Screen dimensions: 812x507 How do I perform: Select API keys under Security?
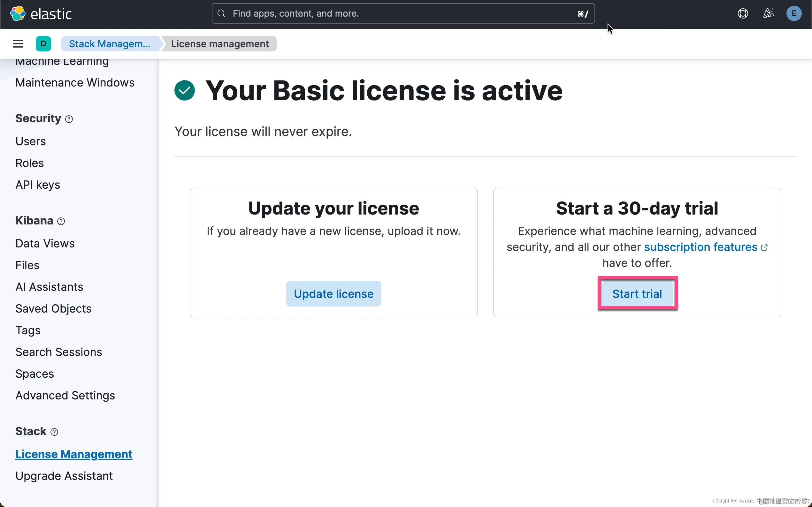(x=38, y=185)
